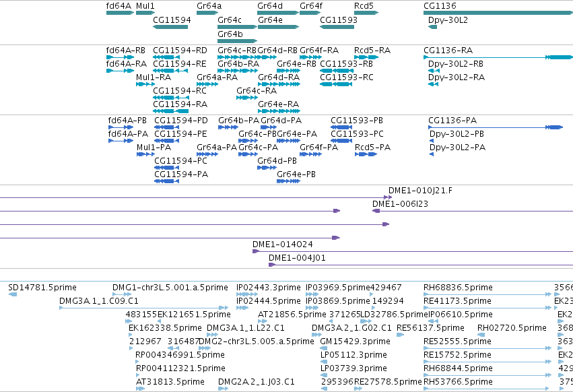Select the Gr64f gene glyph
Image resolution: width=573 pixels, height=392 pixels.
[310, 13]
